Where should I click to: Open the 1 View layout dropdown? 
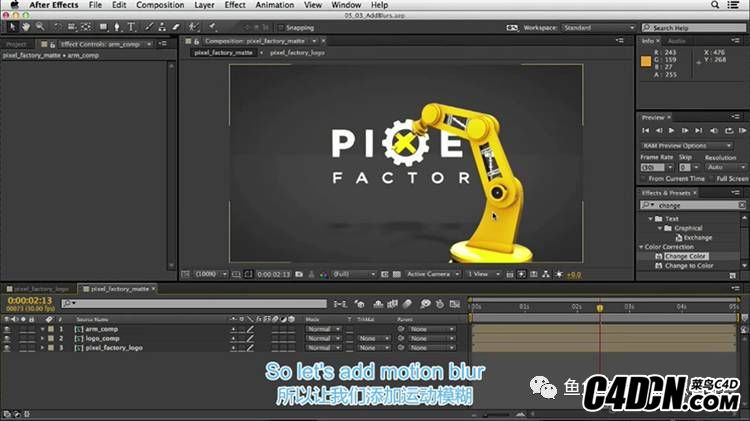[483, 274]
